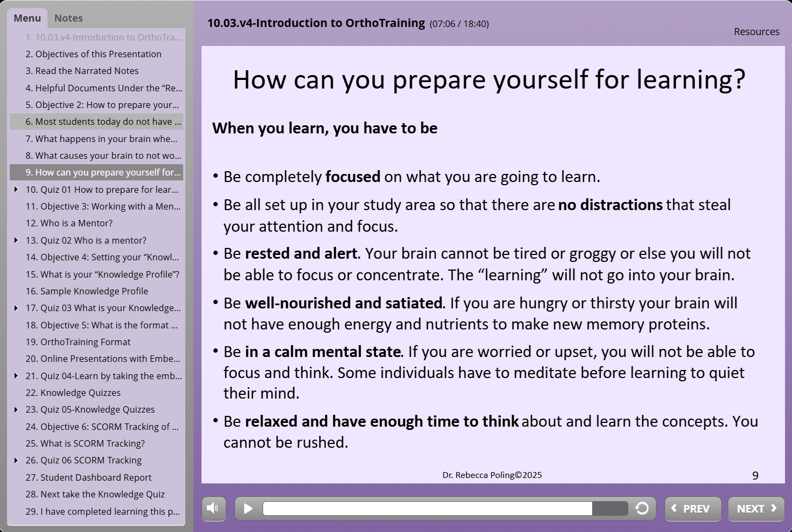
Task: Click the replay circular arrow icon
Action: (642, 508)
